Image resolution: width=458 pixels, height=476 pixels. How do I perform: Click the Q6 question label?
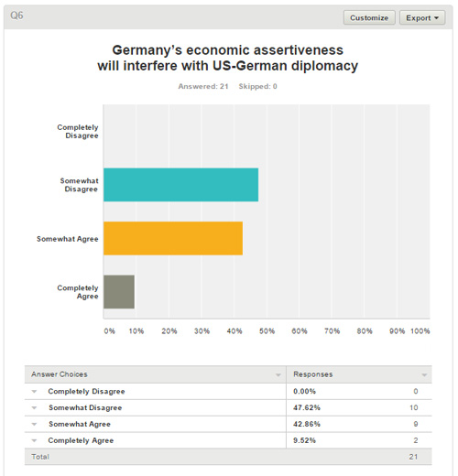point(16,16)
